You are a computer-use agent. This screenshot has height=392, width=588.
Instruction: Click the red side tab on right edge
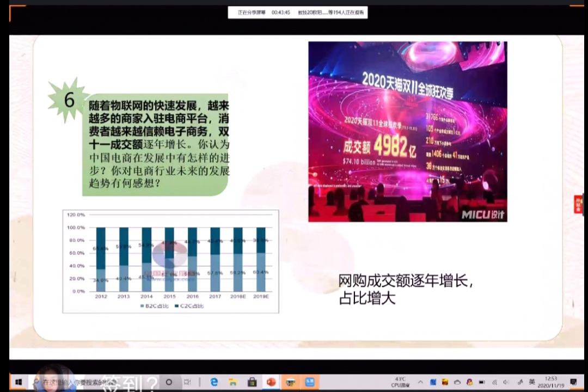578,204
